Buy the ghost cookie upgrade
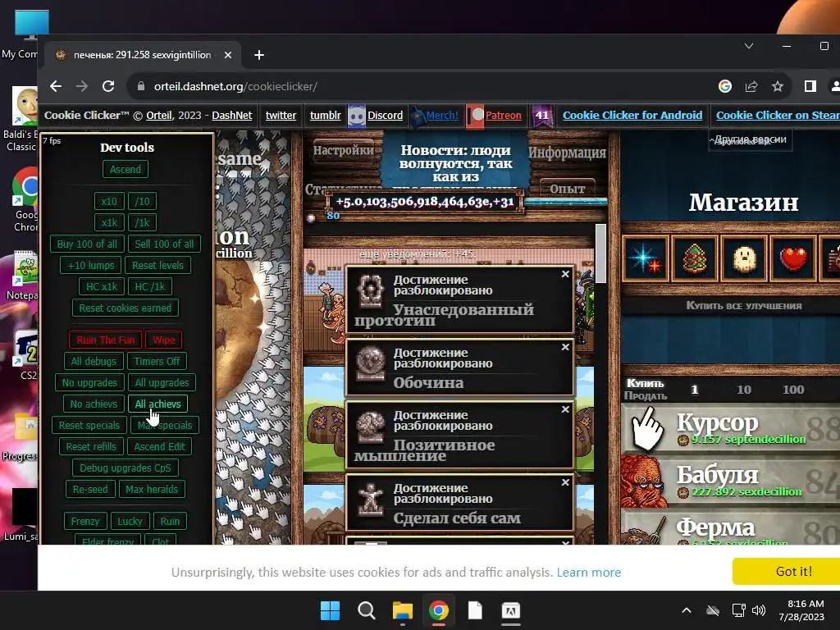The height and width of the screenshot is (630, 840). coord(743,258)
